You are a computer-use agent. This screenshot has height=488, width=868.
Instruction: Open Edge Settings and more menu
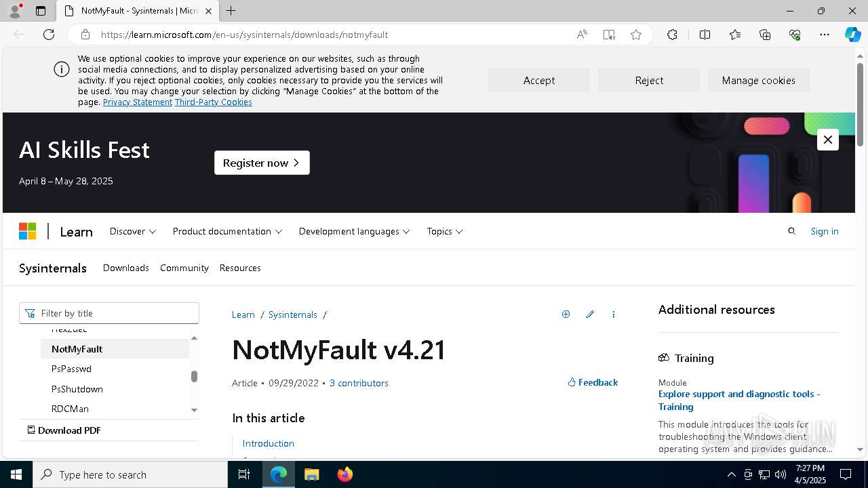[825, 35]
